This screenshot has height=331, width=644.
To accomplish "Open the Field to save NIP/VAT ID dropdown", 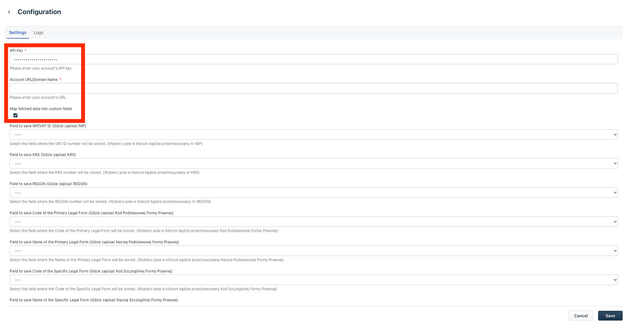I will tap(313, 135).
